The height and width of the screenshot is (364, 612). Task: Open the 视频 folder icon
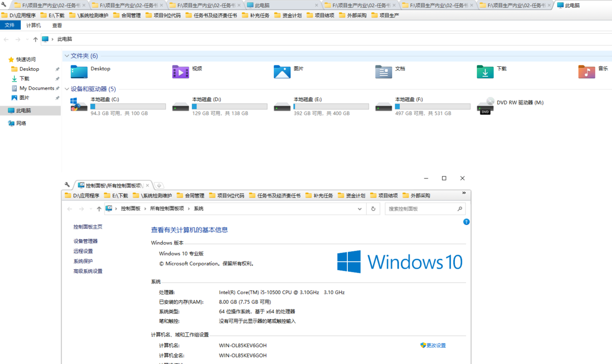pyautogui.click(x=181, y=72)
